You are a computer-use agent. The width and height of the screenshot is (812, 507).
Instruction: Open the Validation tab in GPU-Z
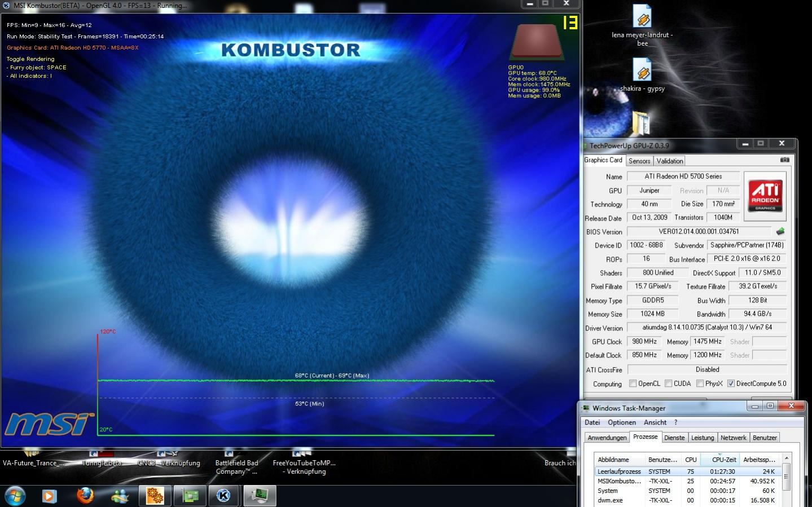[670, 161]
